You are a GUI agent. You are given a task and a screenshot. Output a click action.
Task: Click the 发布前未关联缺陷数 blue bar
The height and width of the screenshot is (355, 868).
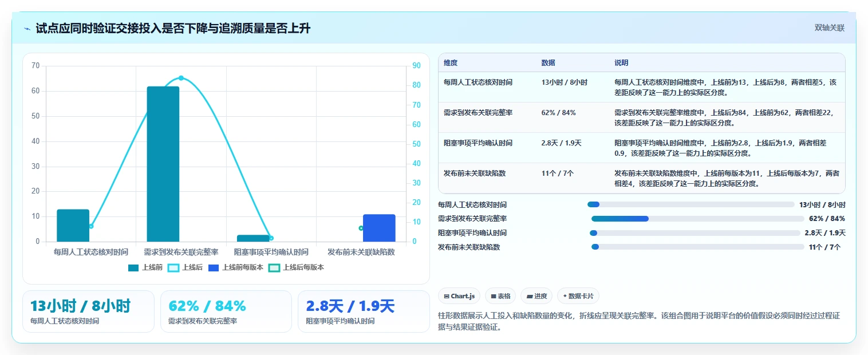point(379,228)
